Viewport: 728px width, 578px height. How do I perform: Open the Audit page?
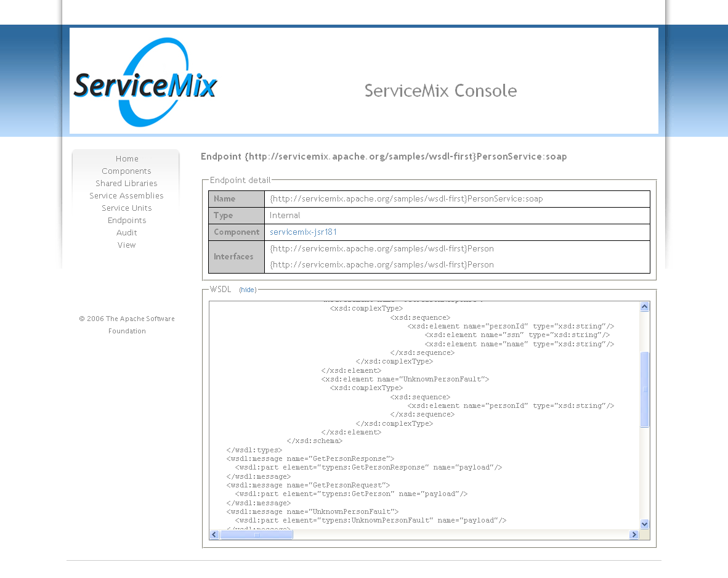click(x=127, y=233)
